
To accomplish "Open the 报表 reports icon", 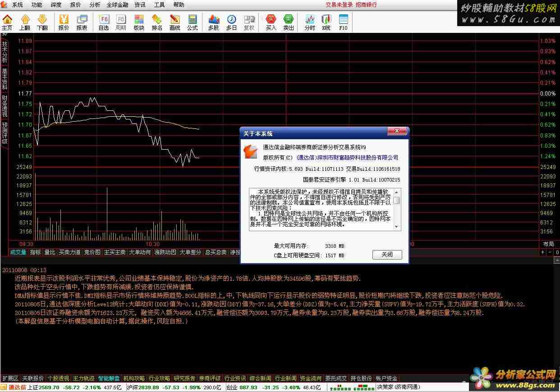I will pos(82,23).
